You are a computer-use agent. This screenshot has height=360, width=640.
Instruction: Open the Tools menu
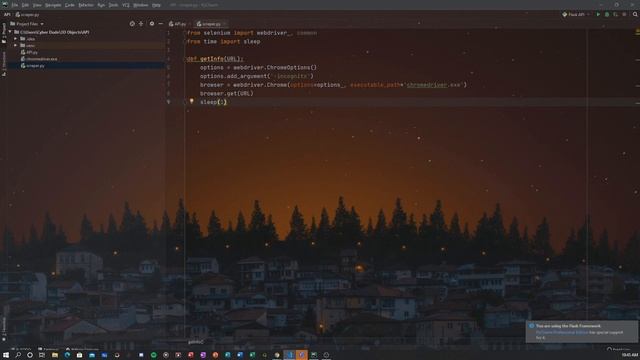[113, 5]
